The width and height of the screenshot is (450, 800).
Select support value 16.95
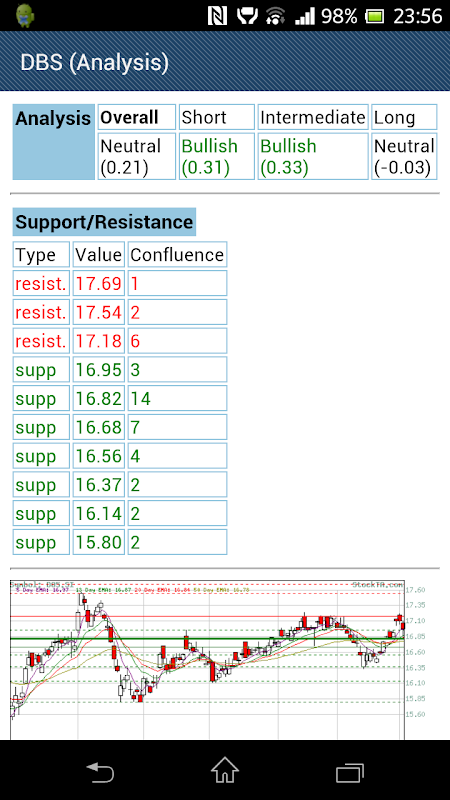click(x=99, y=369)
